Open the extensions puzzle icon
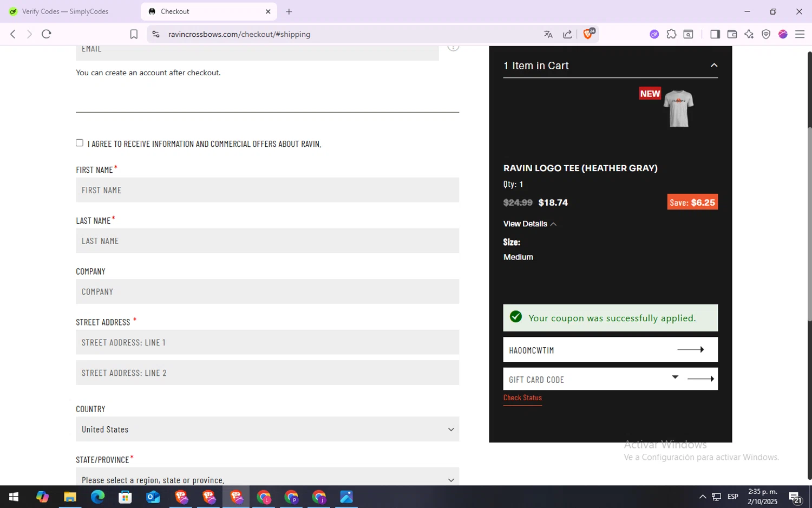 point(671,34)
